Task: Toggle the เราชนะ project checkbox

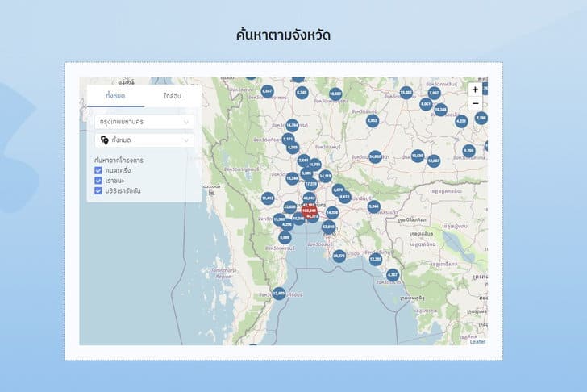Action: [98, 181]
